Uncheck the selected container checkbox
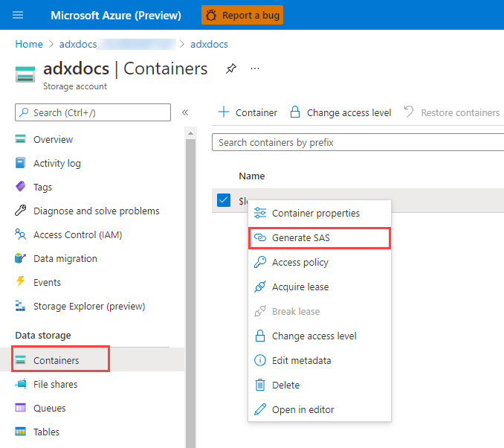 pos(224,200)
